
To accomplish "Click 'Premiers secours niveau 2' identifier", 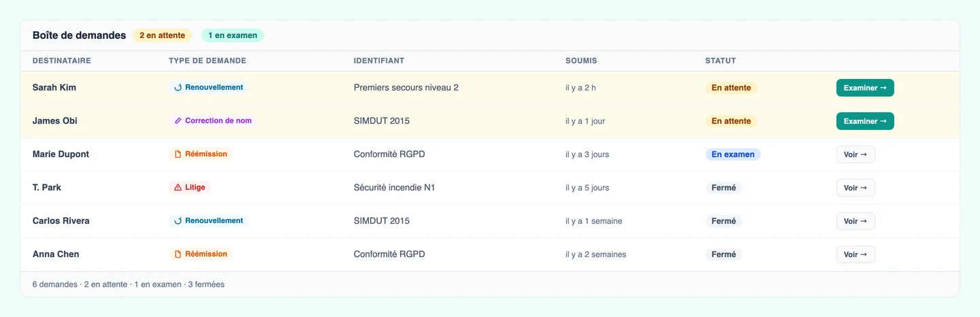I will tap(406, 88).
